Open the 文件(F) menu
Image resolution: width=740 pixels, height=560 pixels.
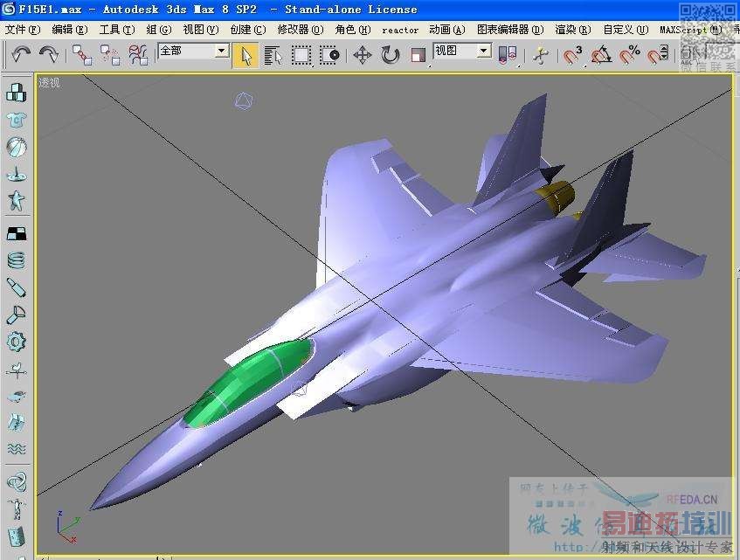23,30
